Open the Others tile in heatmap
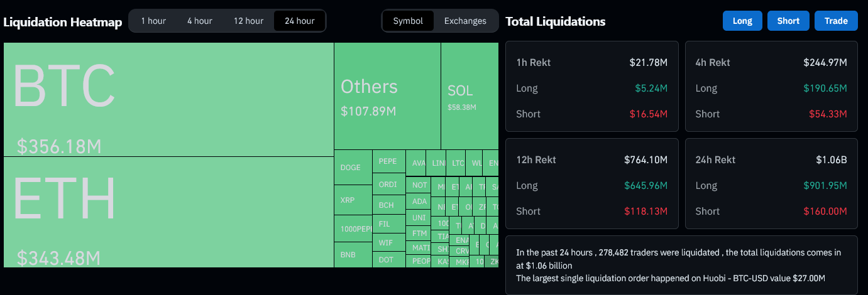 click(387, 96)
